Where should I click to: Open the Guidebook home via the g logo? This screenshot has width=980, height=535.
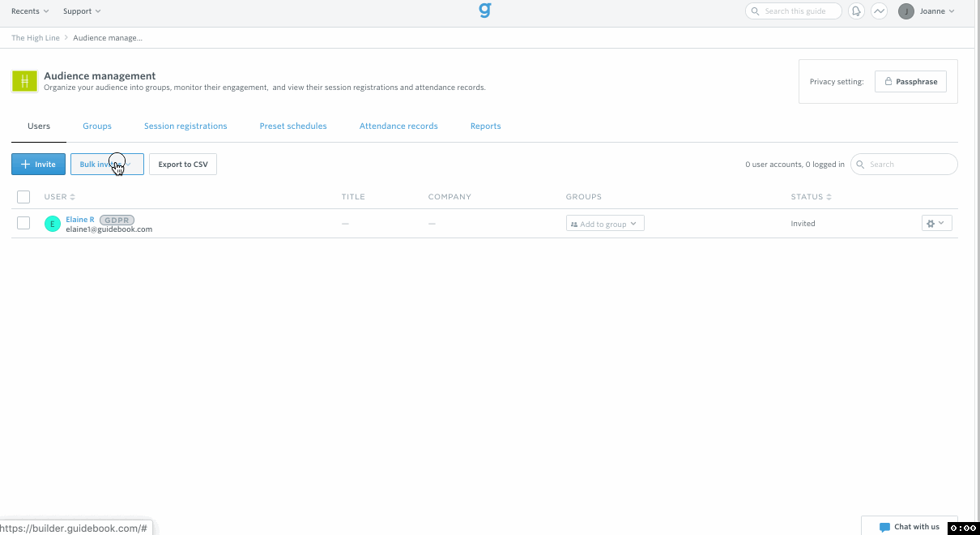point(484,11)
